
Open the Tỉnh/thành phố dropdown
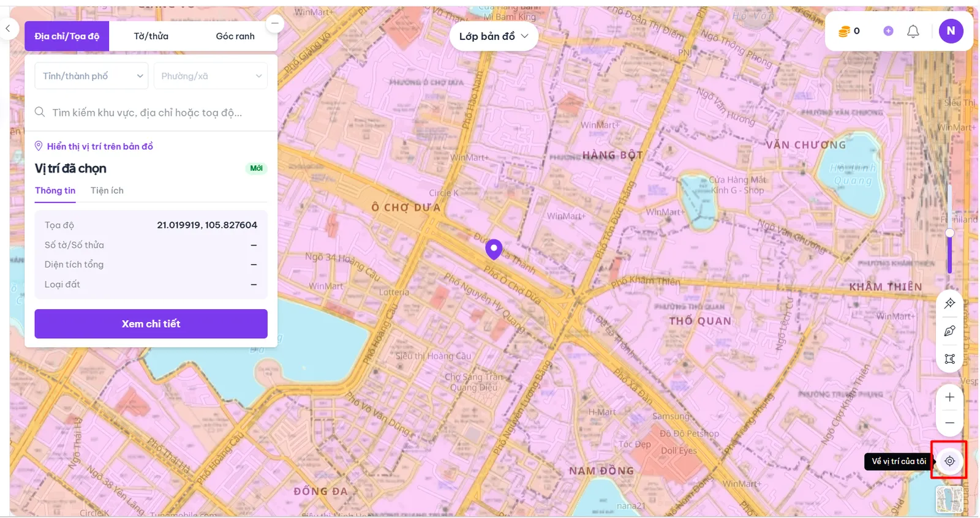tap(91, 76)
